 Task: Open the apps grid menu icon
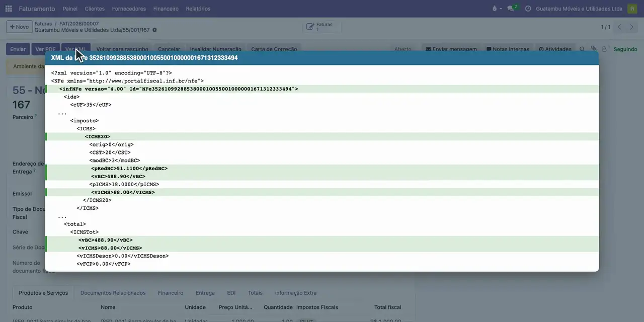[x=9, y=9]
